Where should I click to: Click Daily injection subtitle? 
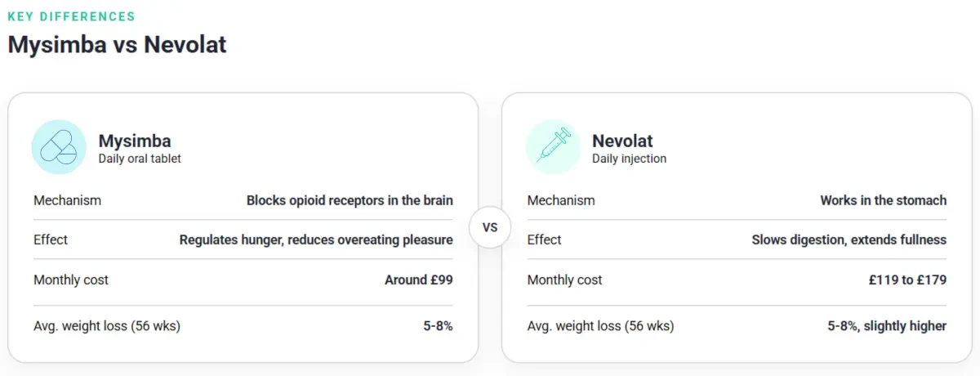click(x=629, y=159)
